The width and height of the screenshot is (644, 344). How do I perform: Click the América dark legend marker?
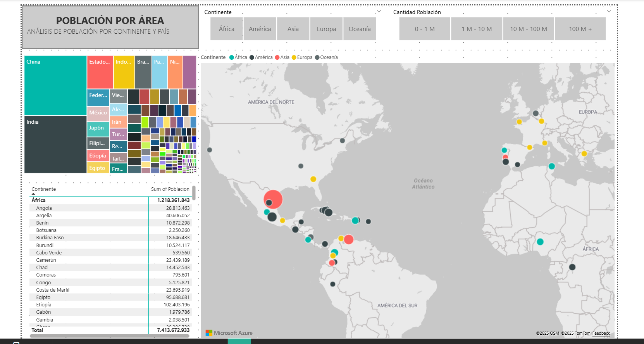tap(252, 57)
